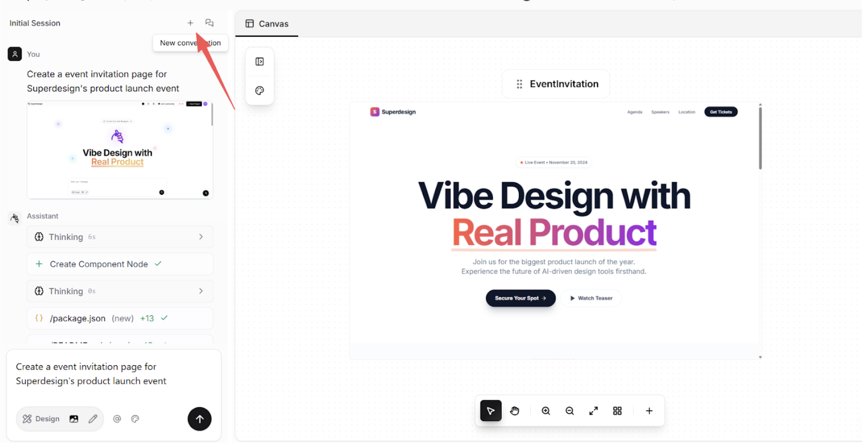Fit canvas to screen with expand icon
This screenshot has width=868, height=443.
pos(593,411)
